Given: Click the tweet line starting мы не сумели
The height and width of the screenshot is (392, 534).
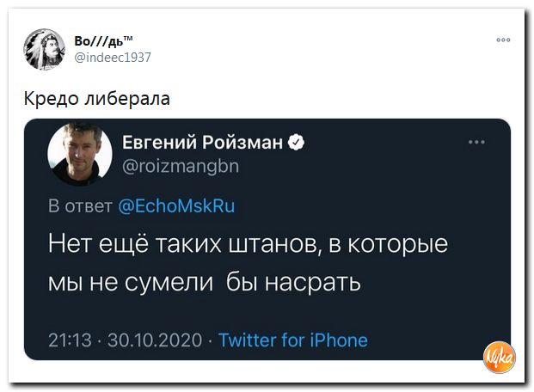Looking at the screenshot, I should click(x=205, y=283).
